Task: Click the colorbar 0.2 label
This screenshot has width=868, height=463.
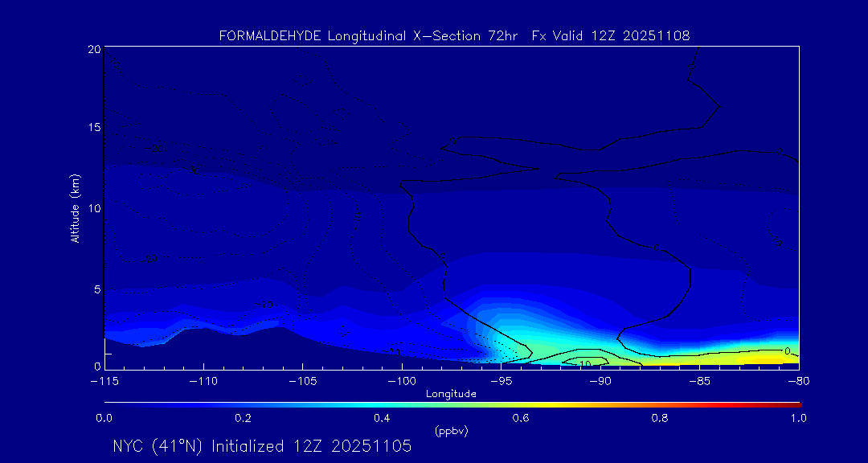Action: click(244, 418)
